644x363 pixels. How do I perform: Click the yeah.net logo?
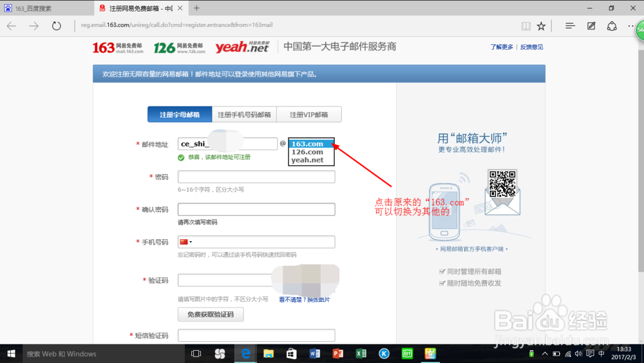[242, 47]
